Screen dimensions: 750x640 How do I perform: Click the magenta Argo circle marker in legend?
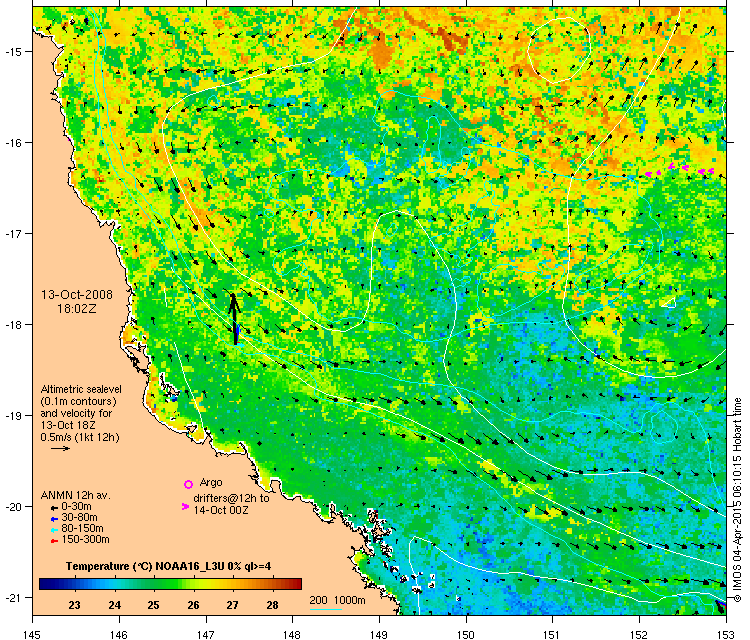(188, 484)
